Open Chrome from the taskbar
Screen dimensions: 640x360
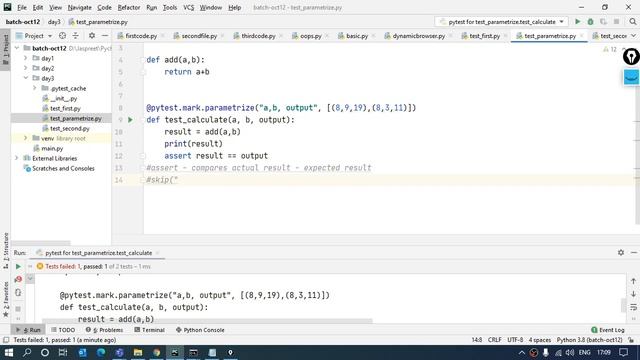(x=157, y=352)
